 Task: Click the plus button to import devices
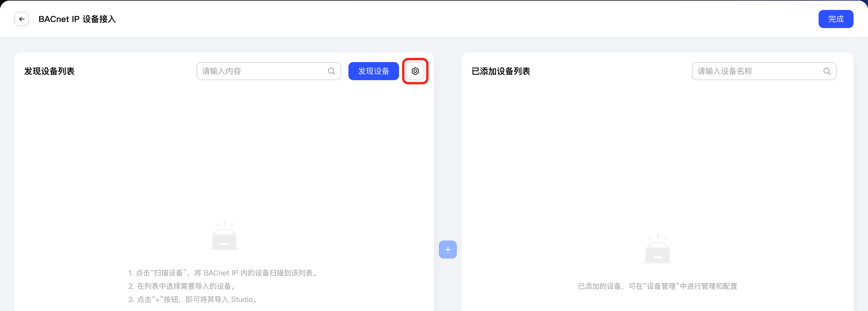point(448,250)
